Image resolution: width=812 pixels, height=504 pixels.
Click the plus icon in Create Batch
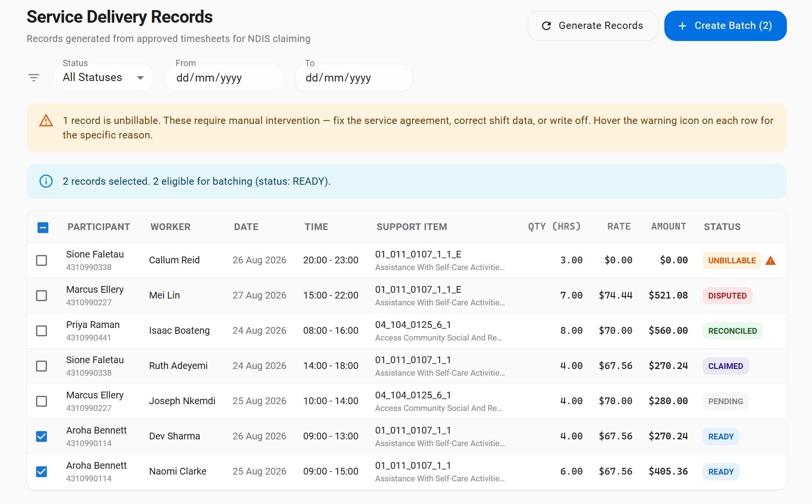pos(682,26)
